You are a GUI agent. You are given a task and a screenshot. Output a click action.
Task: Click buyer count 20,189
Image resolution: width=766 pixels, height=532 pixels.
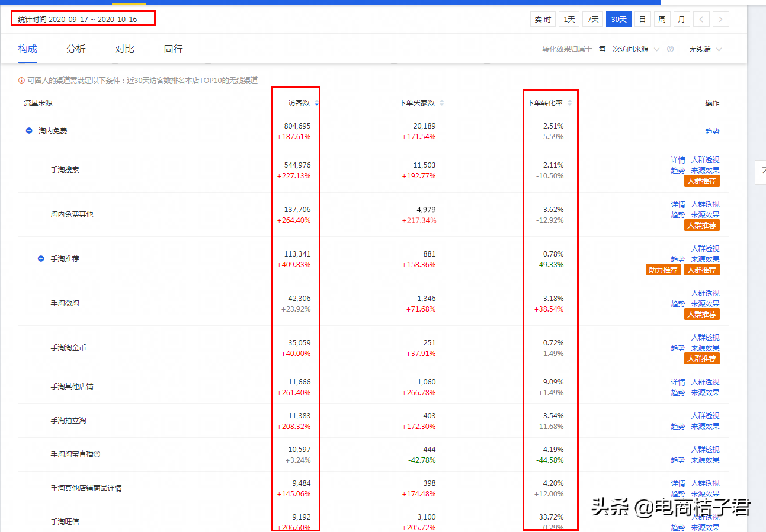[424, 126]
